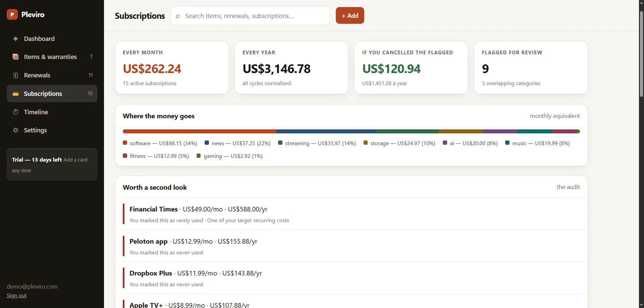Click the fitness color swatch in legend
Image resolution: width=644 pixels, height=308 pixels.
(125, 156)
